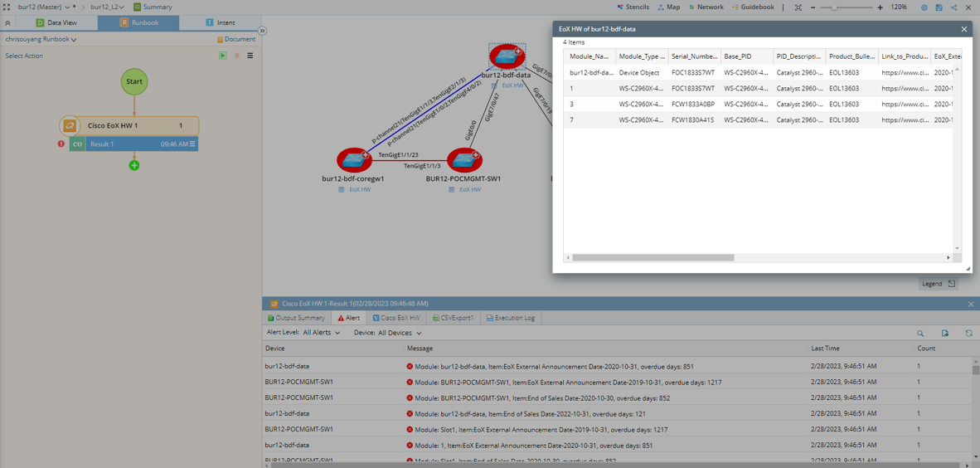The width and height of the screenshot is (980, 468).
Task: Click the Select Action link
Action: 24,56
